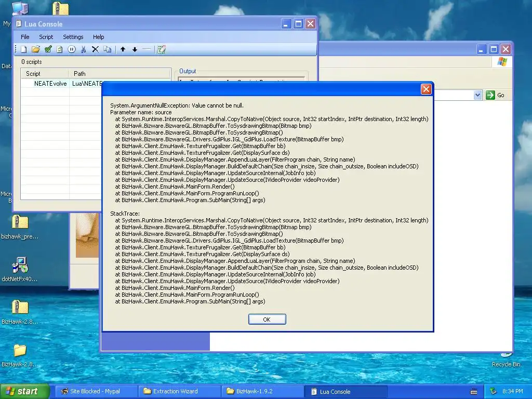Switch to BizHawk-1.9.2 taskbar item
Screen dimensions: 532x399
[263, 391]
